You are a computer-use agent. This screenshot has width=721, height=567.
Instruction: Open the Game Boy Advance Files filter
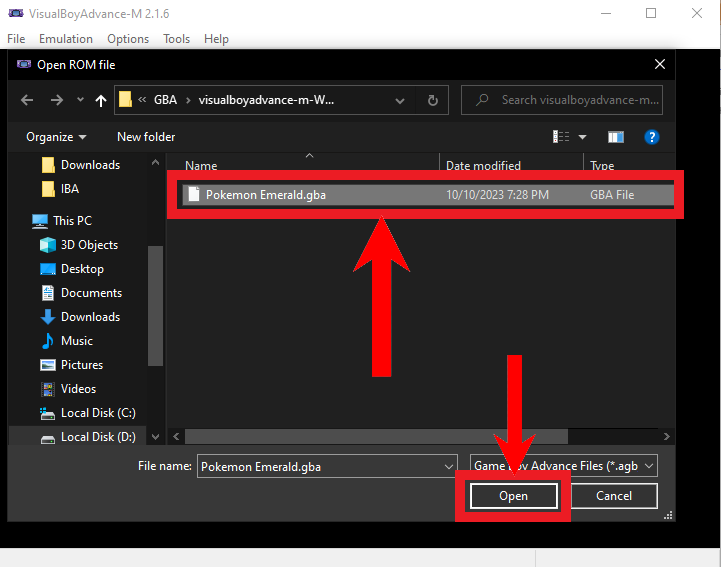point(564,466)
